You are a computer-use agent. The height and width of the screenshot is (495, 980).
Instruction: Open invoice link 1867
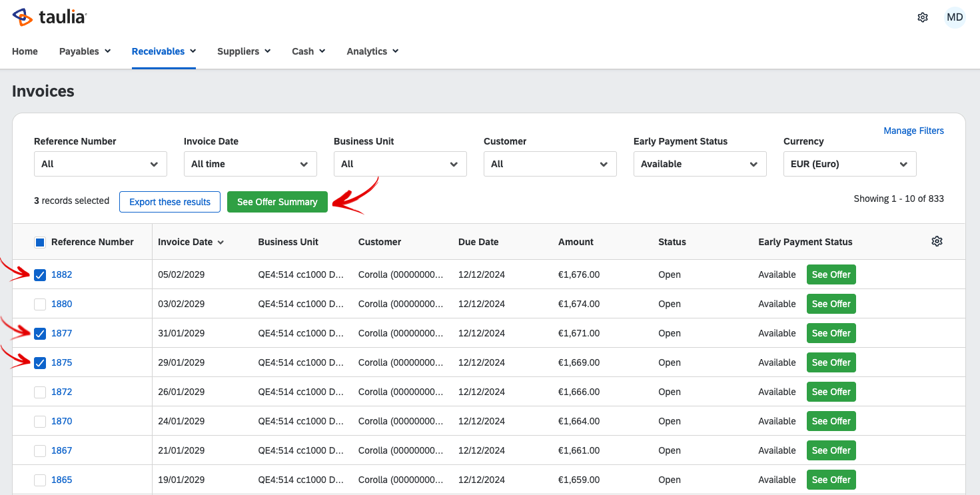[x=61, y=450]
